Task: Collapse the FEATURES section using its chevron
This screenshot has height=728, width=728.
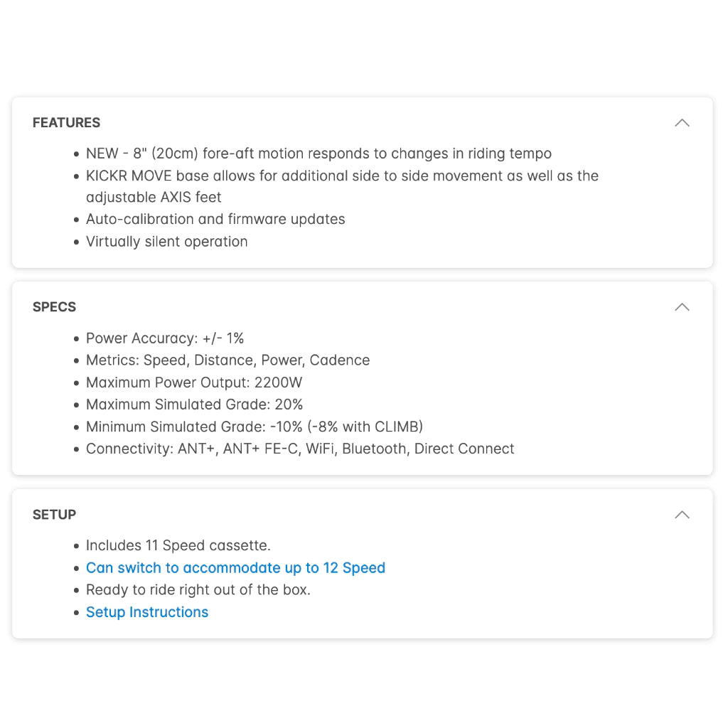Action: click(681, 123)
